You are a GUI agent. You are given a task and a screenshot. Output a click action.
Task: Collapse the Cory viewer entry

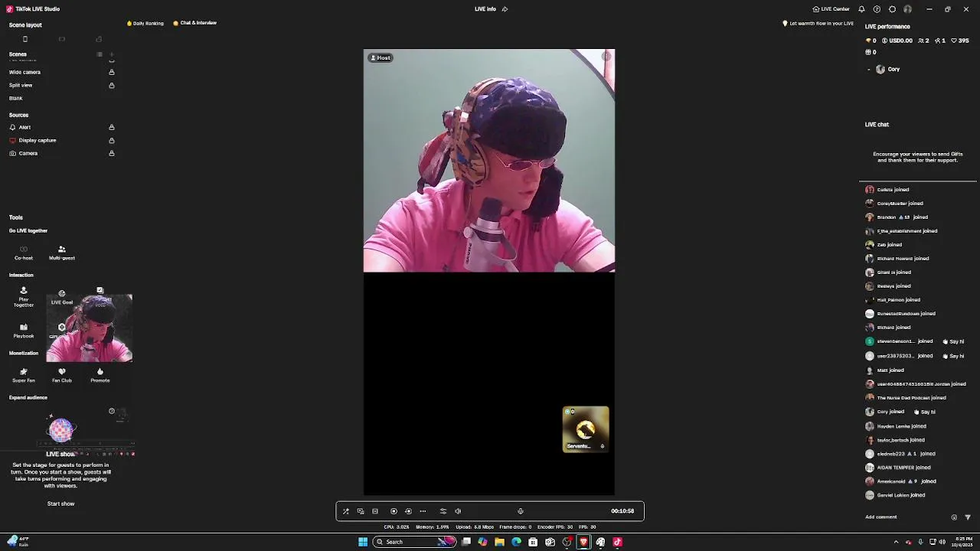pos(869,70)
